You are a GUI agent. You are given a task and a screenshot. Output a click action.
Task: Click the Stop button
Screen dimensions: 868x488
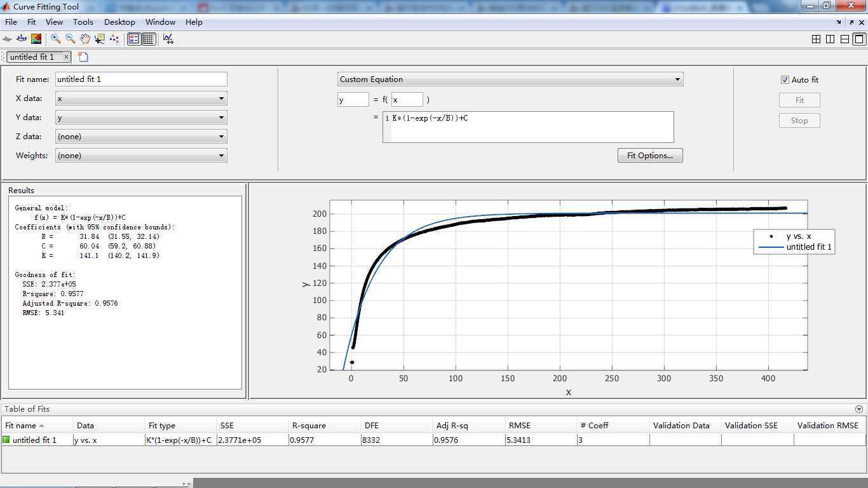tap(799, 121)
